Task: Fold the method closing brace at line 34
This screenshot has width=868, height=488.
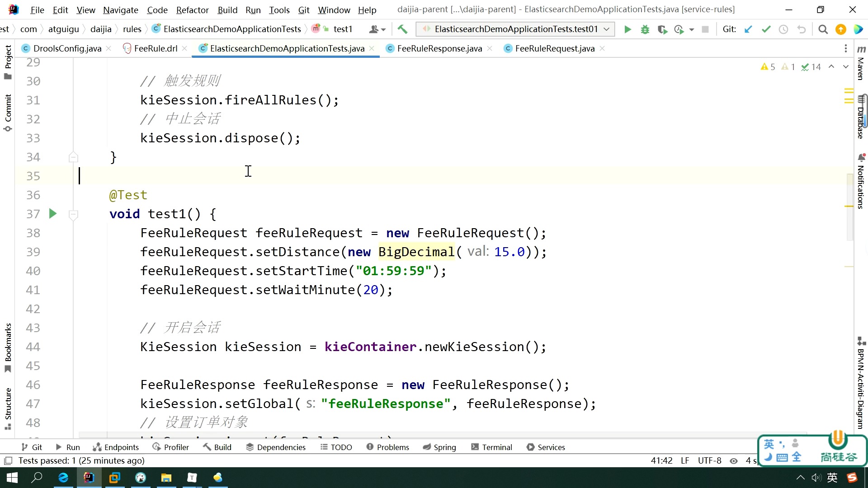Action: (x=73, y=157)
